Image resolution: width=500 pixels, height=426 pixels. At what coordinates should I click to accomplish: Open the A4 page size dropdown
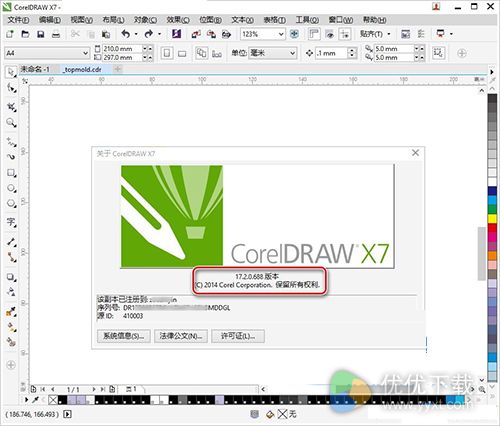coord(85,53)
